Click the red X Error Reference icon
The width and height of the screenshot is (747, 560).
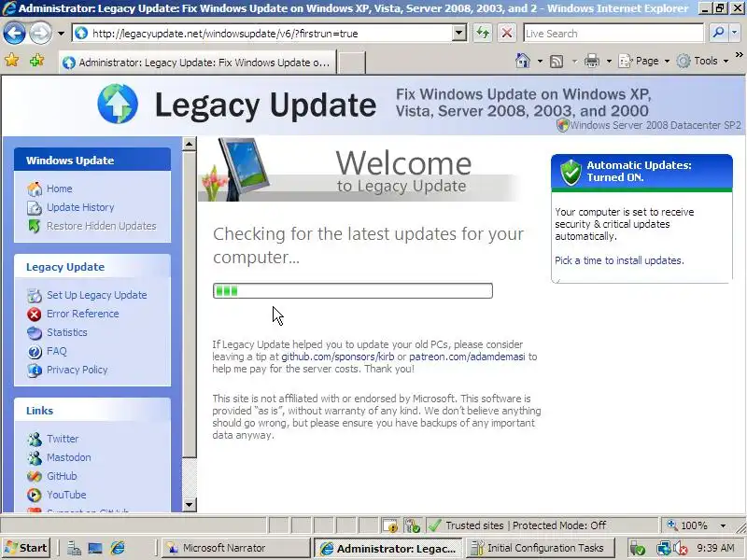click(x=35, y=315)
